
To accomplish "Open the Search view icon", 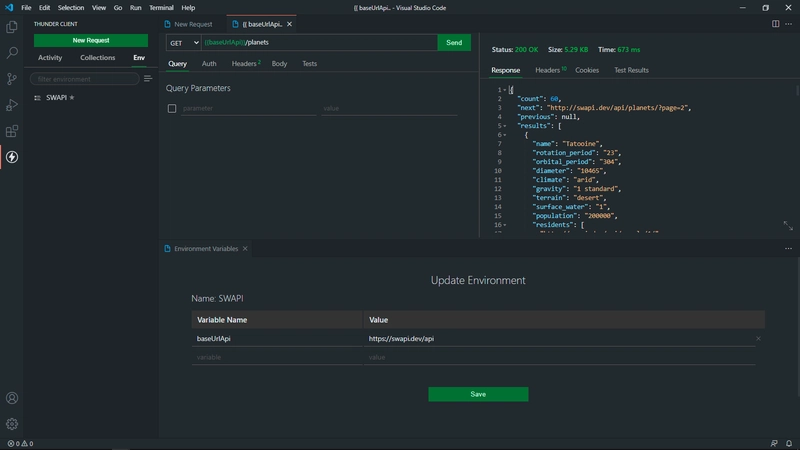I will click(x=12, y=53).
